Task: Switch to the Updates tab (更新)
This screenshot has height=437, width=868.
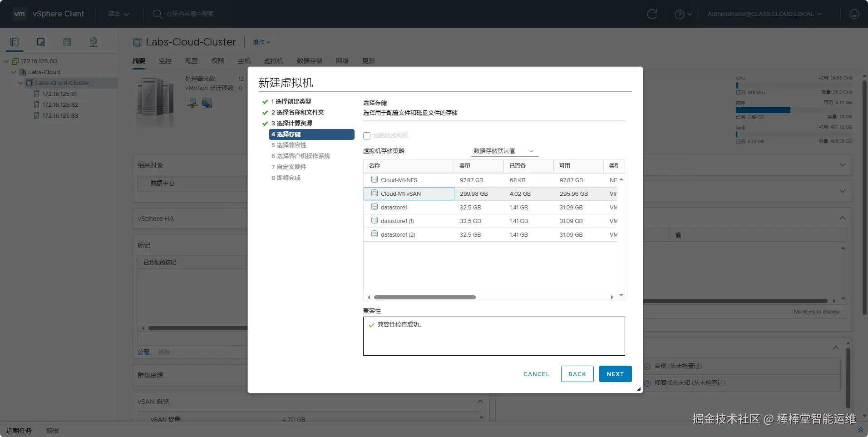Action: pyautogui.click(x=369, y=61)
